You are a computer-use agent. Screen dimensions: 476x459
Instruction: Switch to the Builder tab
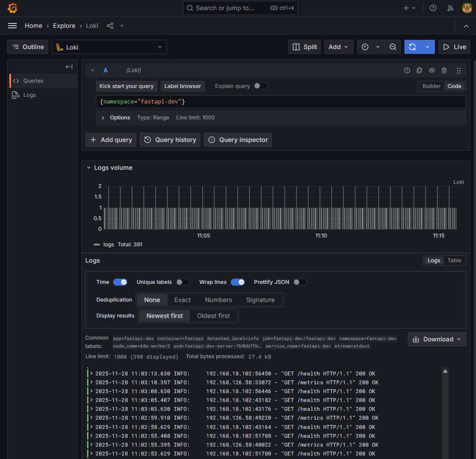431,86
